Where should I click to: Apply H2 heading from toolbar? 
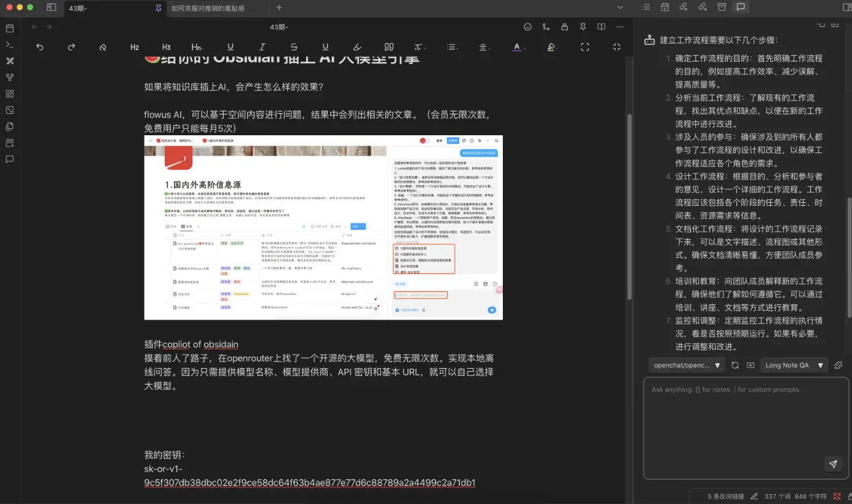pos(135,47)
